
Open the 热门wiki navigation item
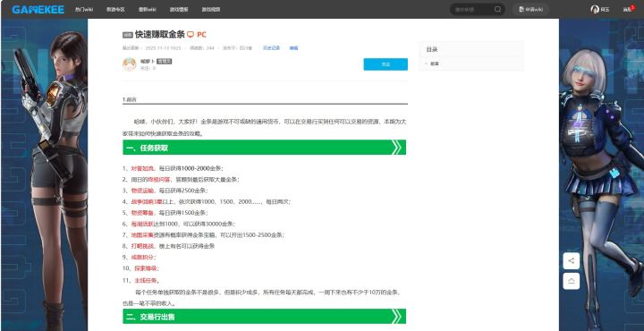coord(84,10)
